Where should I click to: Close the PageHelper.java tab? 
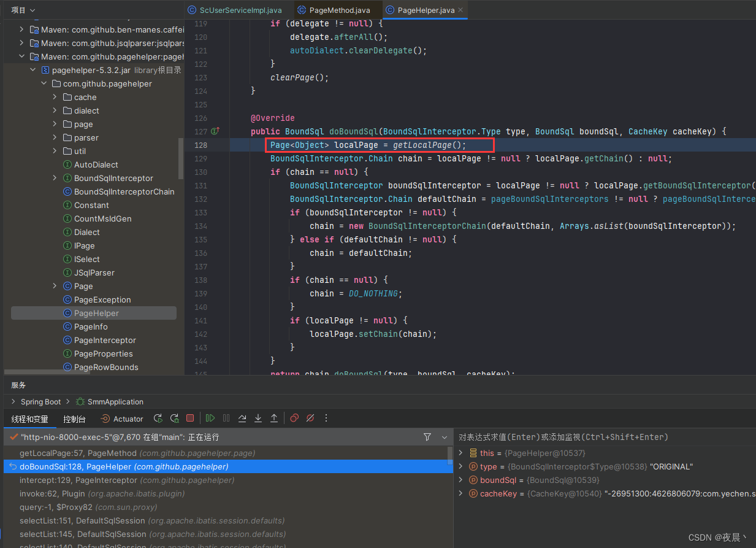460,10
